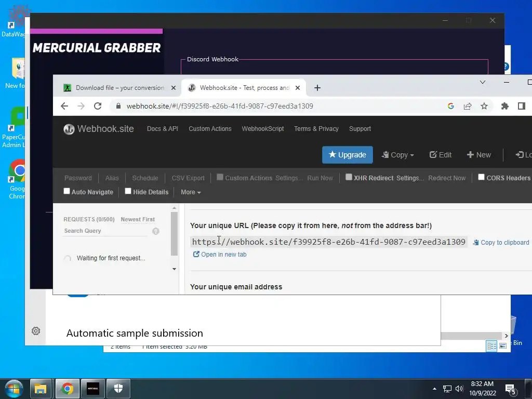Image resolution: width=532 pixels, height=399 pixels.
Task: Click the requests list scroll up arrow
Action: click(x=175, y=208)
